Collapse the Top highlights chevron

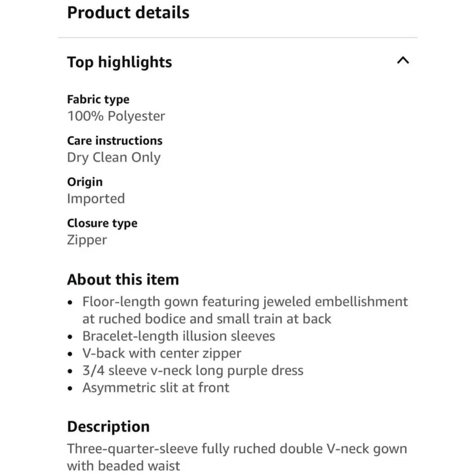click(x=403, y=60)
